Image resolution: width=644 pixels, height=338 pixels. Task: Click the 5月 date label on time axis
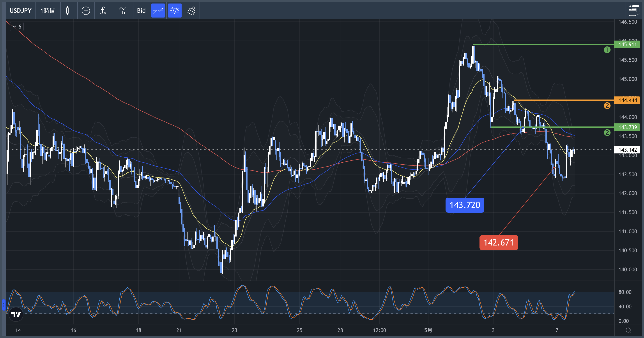click(428, 330)
